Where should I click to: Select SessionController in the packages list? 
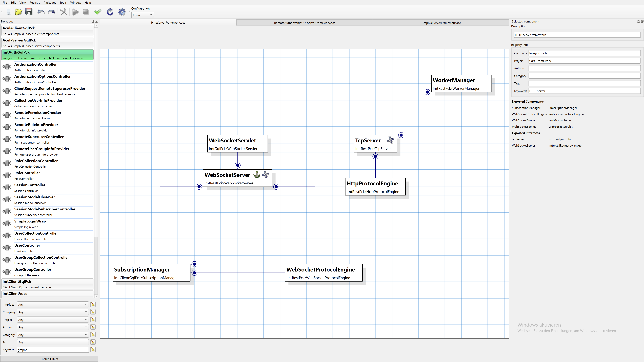click(x=30, y=185)
